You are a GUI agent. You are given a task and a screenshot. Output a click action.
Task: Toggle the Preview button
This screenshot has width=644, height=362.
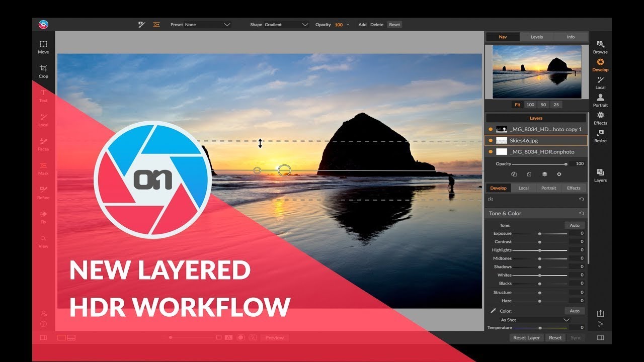(x=275, y=338)
